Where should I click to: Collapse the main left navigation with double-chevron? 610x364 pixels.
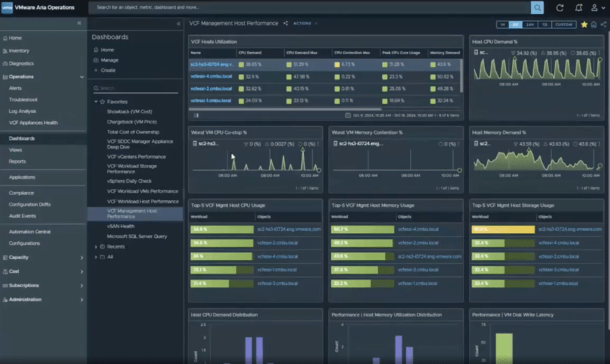point(79,23)
